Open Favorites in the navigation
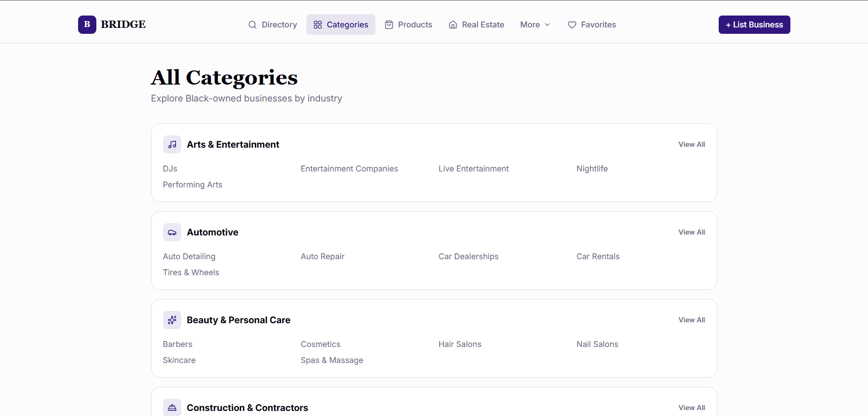The height and width of the screenshot is (416, 868). click(592, 25)
